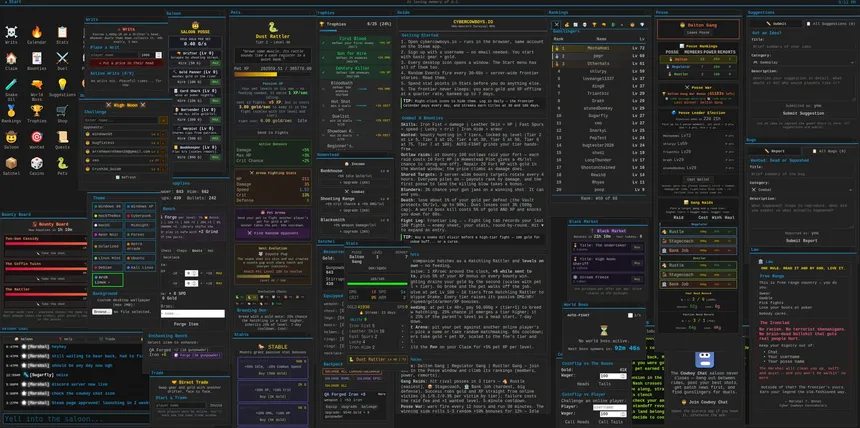860x428 pixels.
Task: Switch to the Submit tab in Suggestions
Action: pos(776,24)
